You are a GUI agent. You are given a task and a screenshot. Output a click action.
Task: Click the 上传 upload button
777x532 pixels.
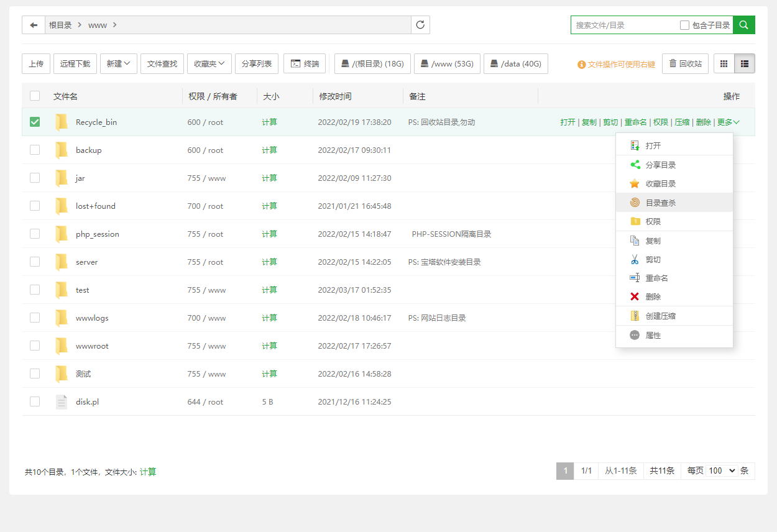pyautogui.click(x=36, y=63)
